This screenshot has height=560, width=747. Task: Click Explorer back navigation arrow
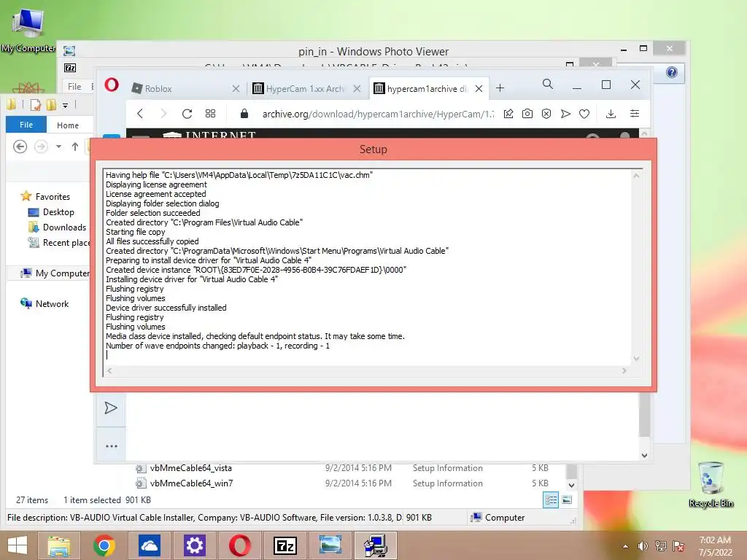pos(20,147)
